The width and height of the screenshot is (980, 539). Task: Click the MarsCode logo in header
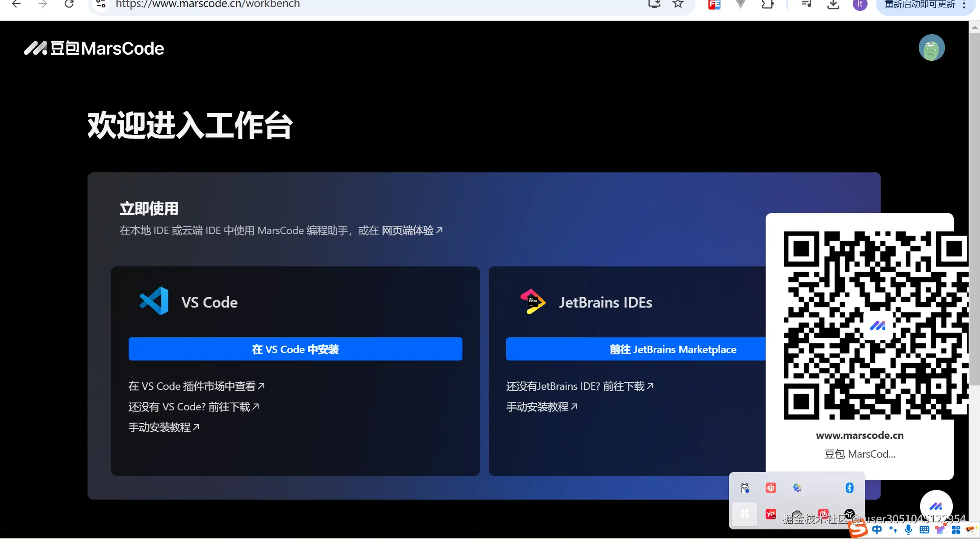pyautogui.click(x=94, y=48)
